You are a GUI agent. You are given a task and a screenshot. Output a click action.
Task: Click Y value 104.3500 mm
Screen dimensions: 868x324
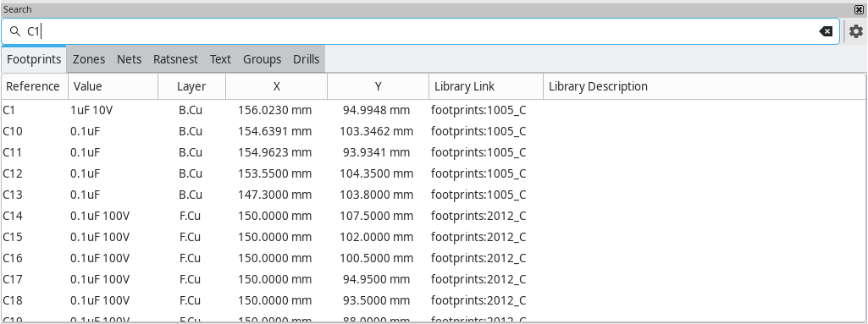pos(377,173)
